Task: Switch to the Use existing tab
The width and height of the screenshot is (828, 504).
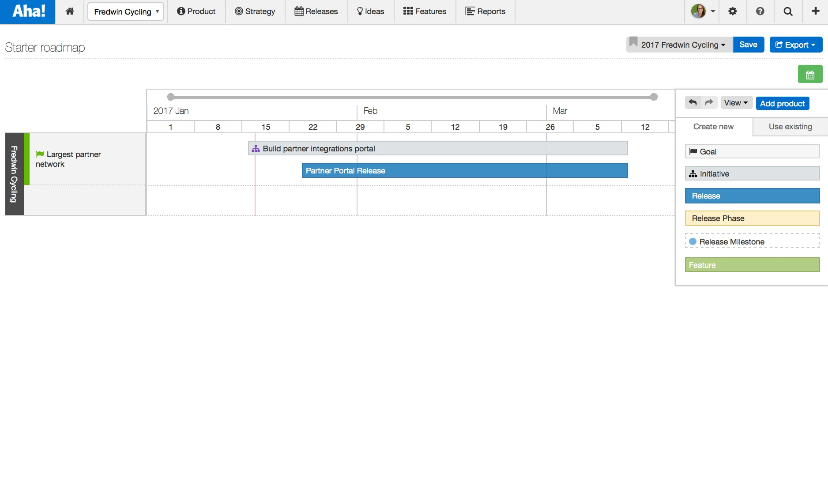Action: click(x=790, y=127)
